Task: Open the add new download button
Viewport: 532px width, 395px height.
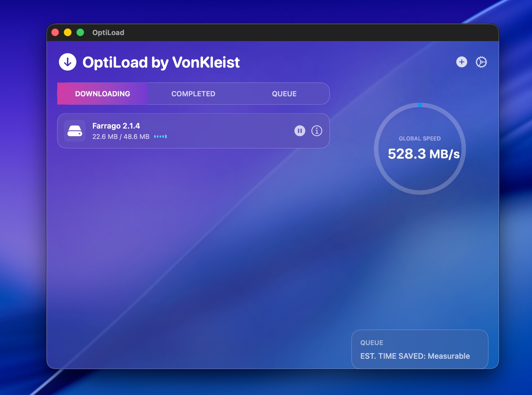Action: click(462, 62)
